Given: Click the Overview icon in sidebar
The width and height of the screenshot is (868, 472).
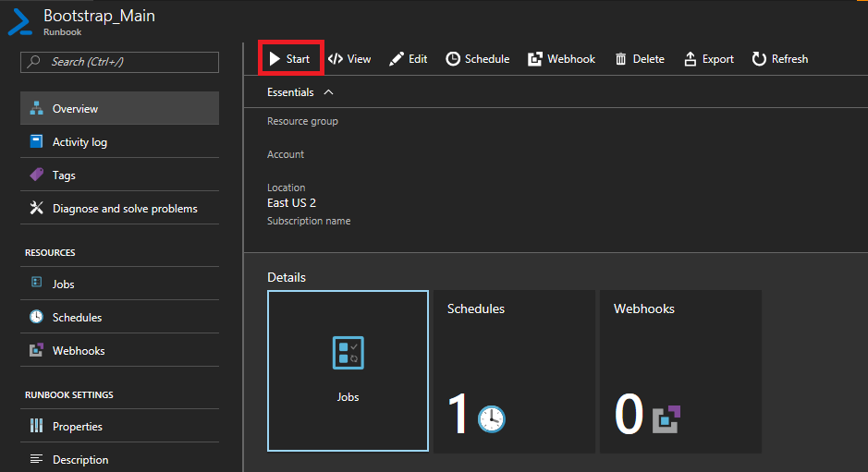Looking at the screenshot, I should [37, 108].
